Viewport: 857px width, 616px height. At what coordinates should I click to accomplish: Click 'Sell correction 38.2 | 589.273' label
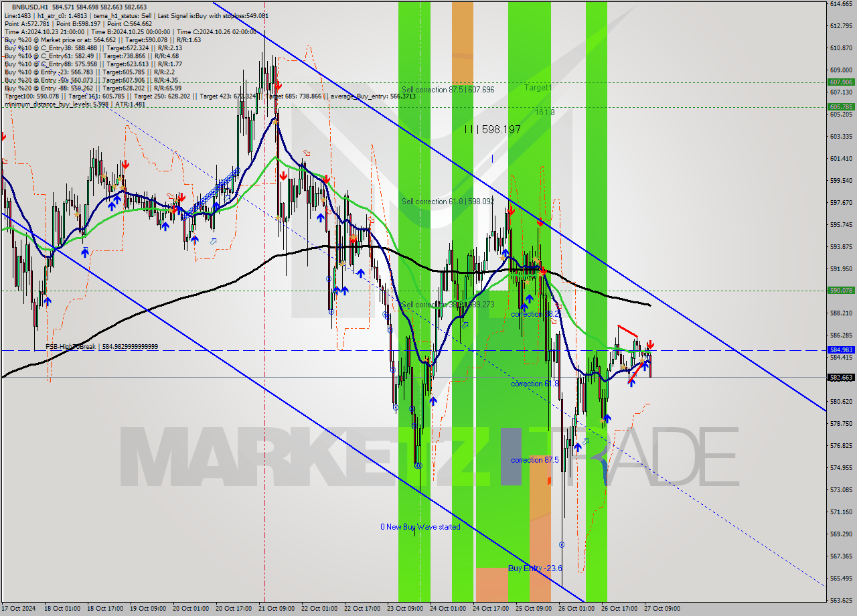(x=448, y=305)
